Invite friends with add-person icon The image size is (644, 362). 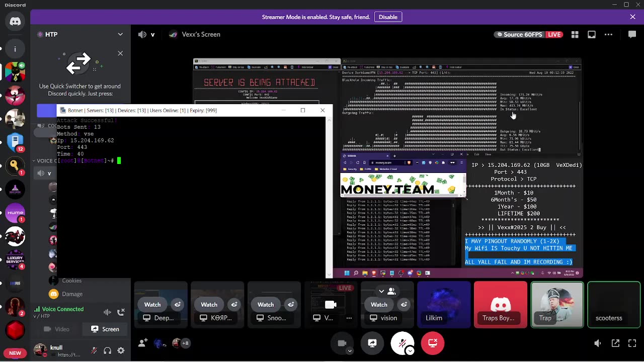point(143,343)
